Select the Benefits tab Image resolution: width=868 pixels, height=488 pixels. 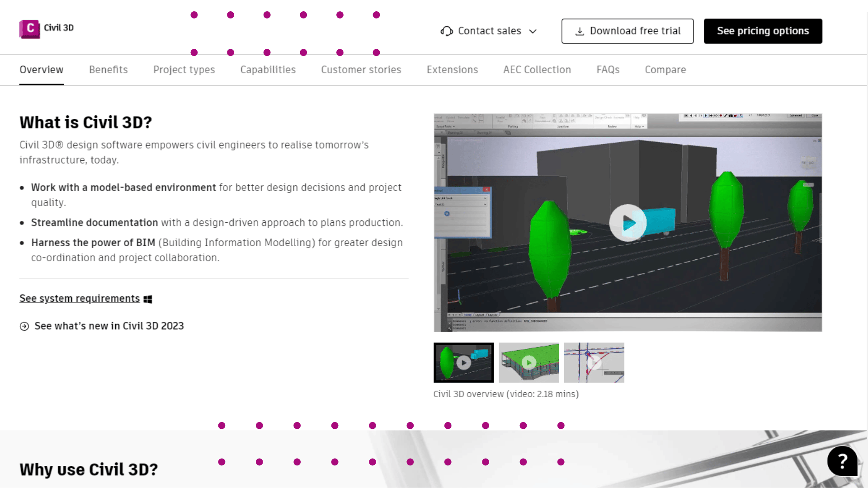[x=108, y=70]
